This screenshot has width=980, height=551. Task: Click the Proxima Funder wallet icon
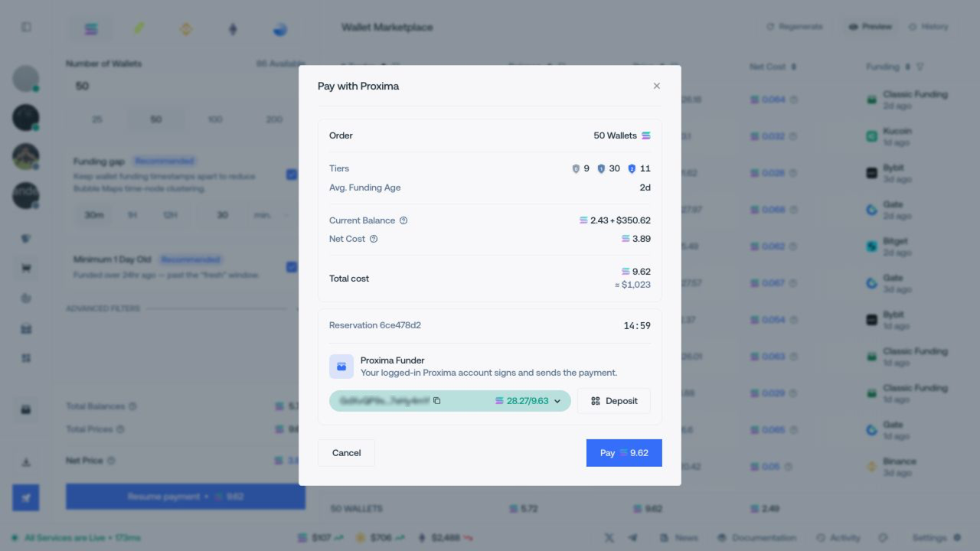click(x=341, y=367)
